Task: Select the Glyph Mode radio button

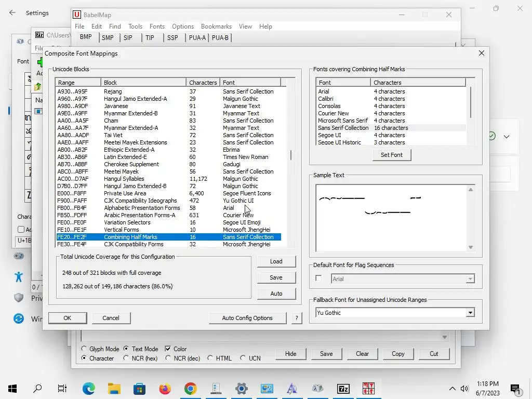Action: (84, 349)
